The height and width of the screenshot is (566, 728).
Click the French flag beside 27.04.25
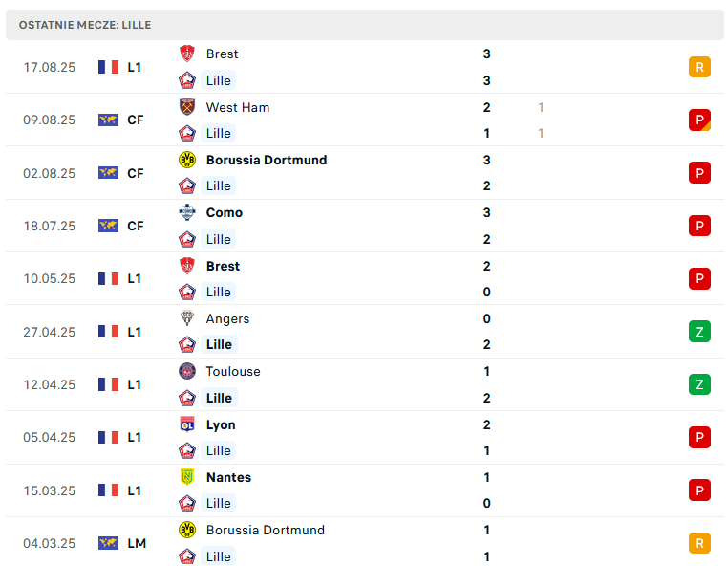(x=108, y=332)
